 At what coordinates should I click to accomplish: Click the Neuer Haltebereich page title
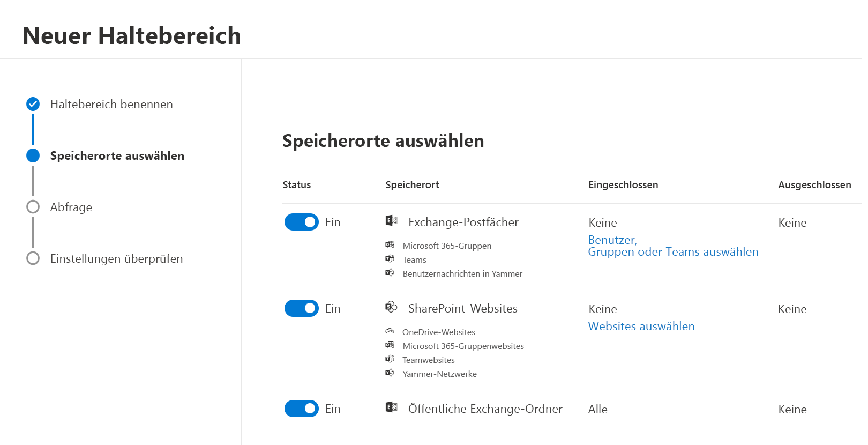coord(132,36)
